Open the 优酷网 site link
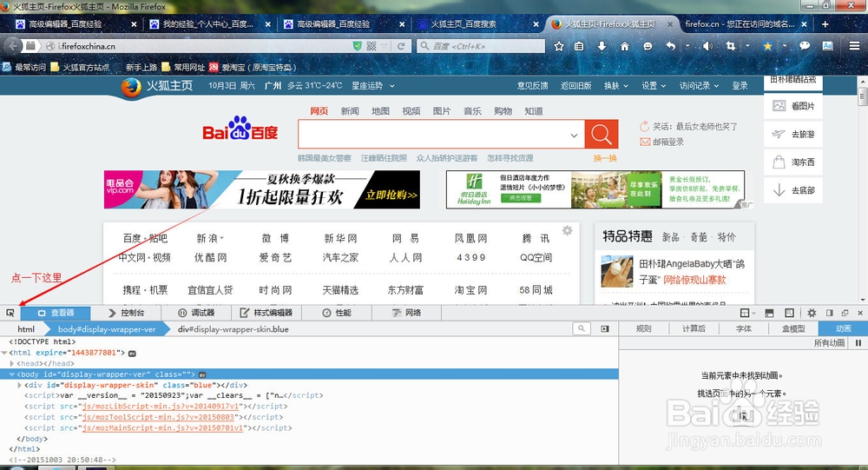868x470 pixels. (210, 257)
